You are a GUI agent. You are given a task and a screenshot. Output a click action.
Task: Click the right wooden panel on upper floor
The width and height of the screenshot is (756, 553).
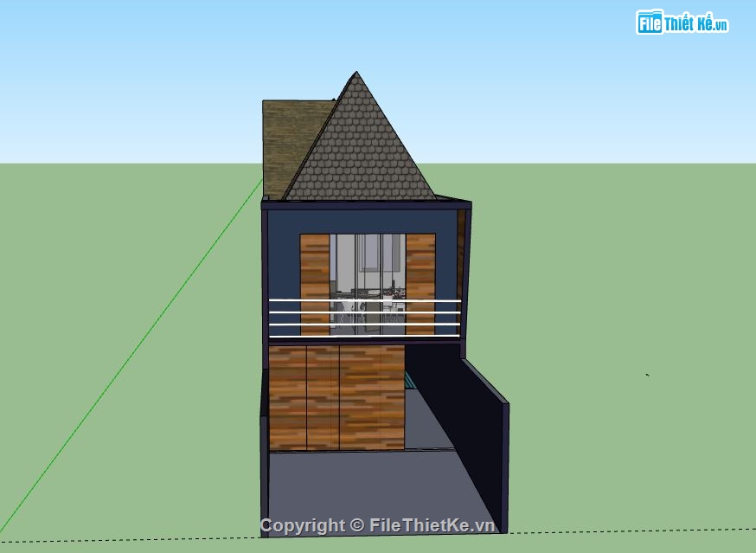(420, 285)
